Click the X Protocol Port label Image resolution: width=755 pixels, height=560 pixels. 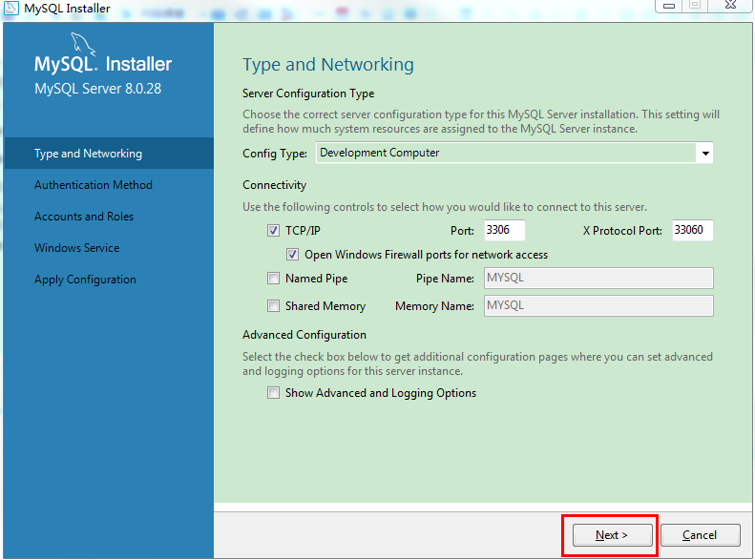(622, 231)
